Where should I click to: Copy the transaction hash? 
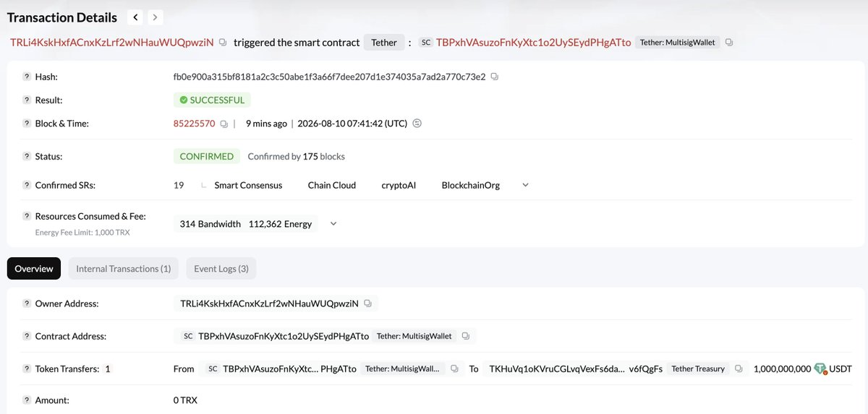(495, 76)
